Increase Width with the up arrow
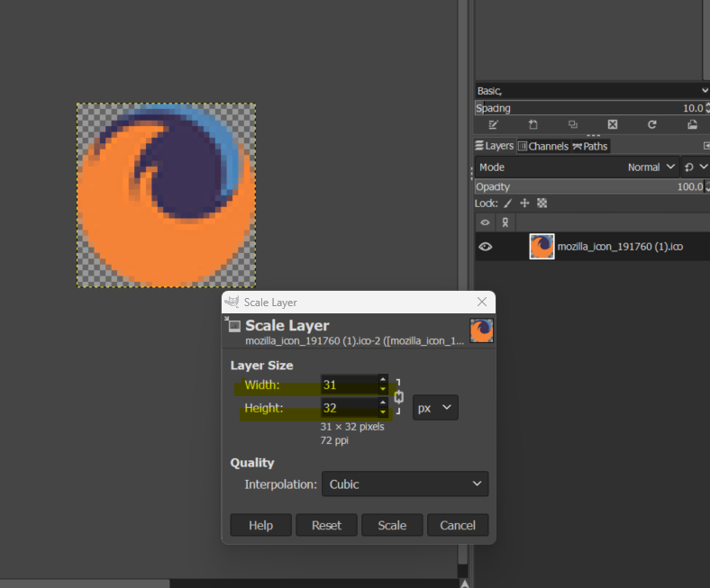 pyautogui.click(x=383, y=379)
